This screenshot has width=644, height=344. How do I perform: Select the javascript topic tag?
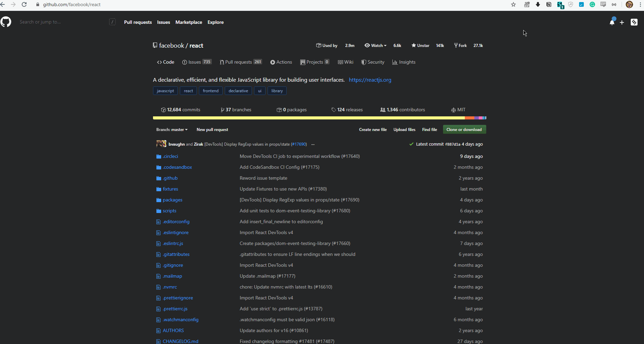pyautogui.click(x=165, y=91)
